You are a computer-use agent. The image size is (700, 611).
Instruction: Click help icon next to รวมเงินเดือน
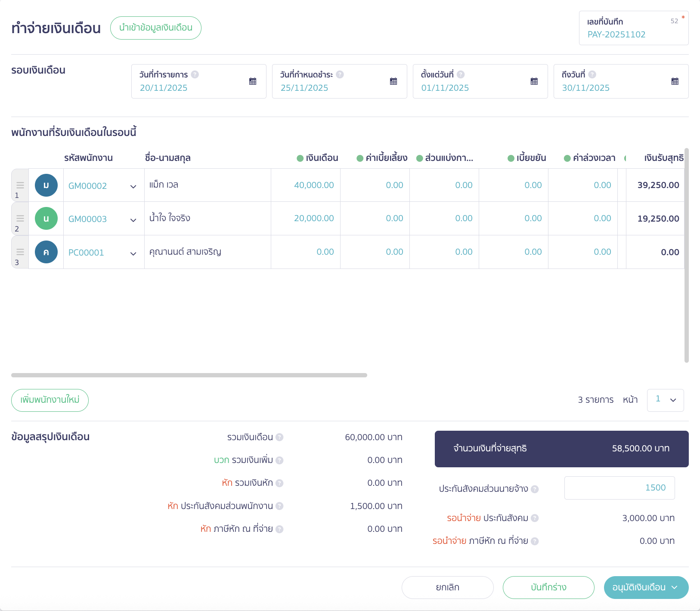point(279,437)
